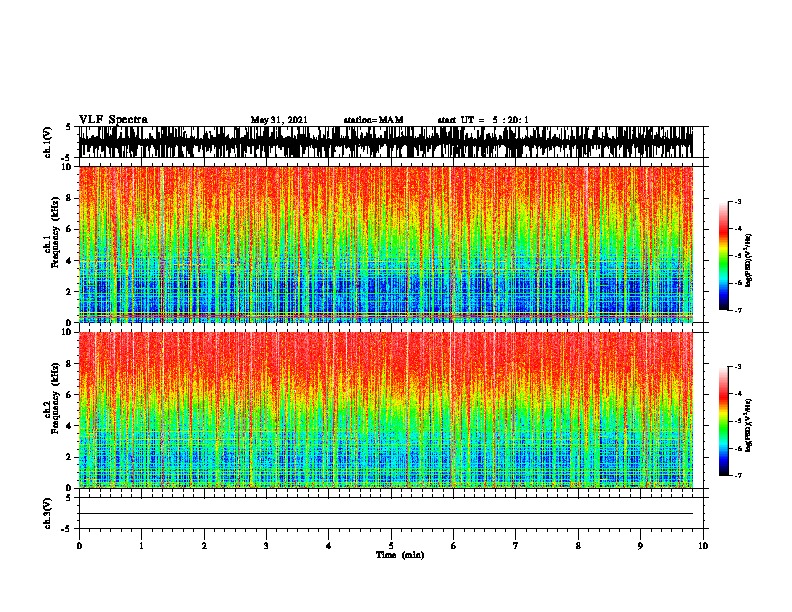Viewport: 792px width, 612px height.
Task: Click the "May 31, 2021" date text
Action: (x=279, y=120)
